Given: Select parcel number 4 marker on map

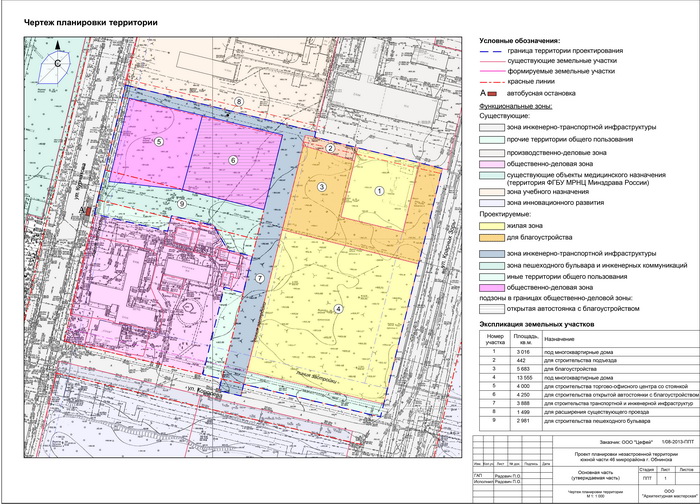Looking at the screenshot, I should (x=338, y=309).
